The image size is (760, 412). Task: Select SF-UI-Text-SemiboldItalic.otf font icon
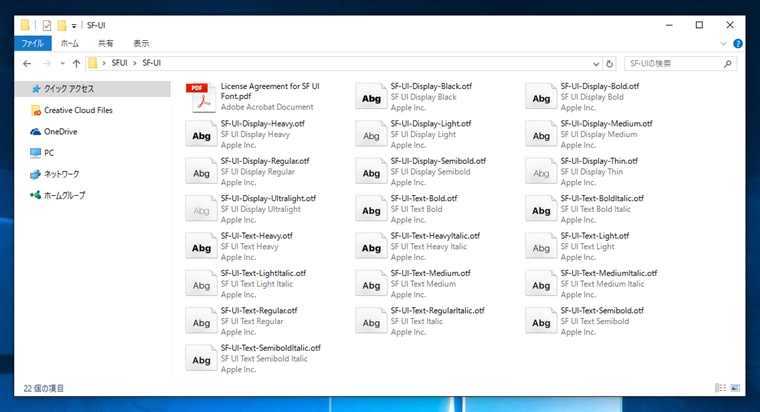click(x=201, y=359)
